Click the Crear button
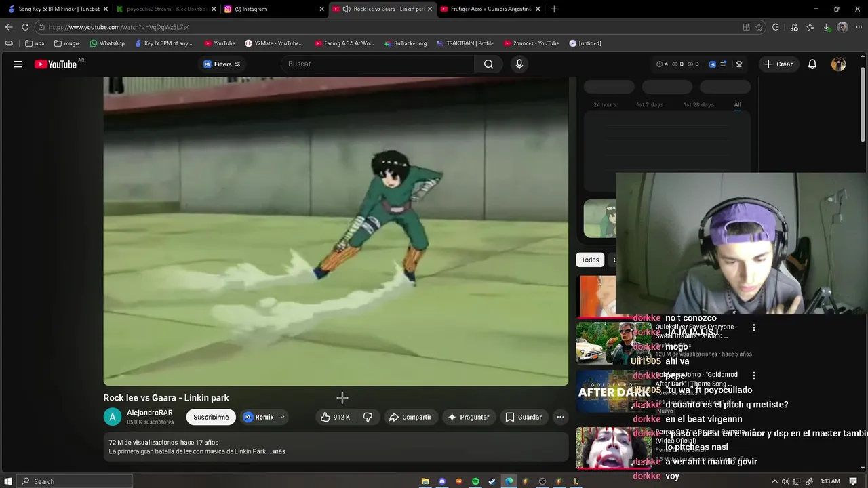 point(778,64)
